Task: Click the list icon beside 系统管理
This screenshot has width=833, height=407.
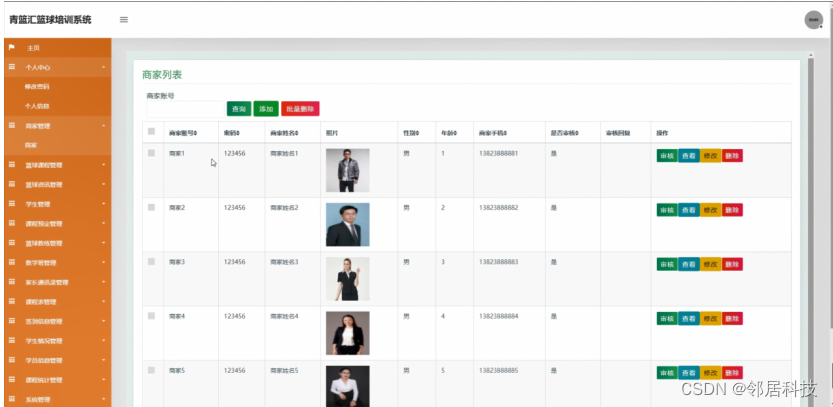Action: (x=12, y=399)
